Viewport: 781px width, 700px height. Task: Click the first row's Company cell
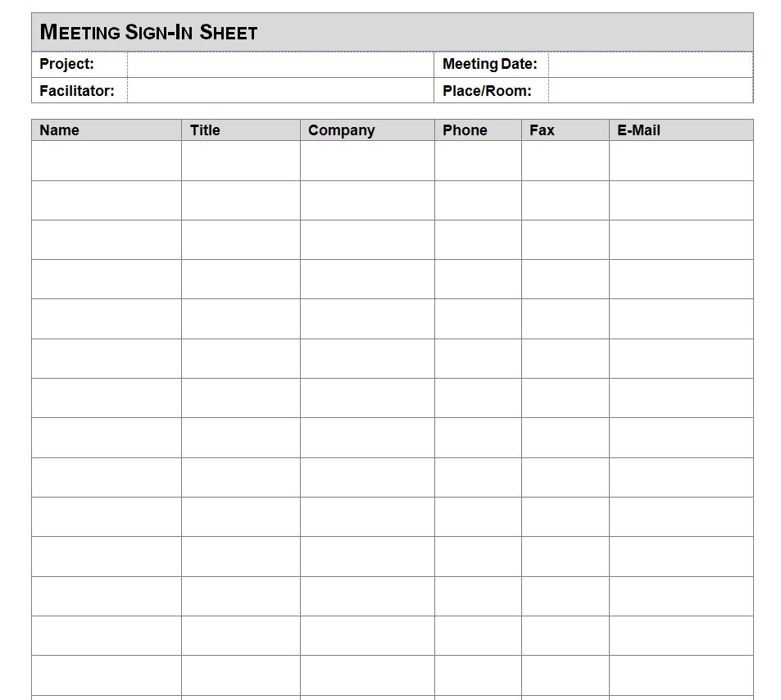coord(367,161)
